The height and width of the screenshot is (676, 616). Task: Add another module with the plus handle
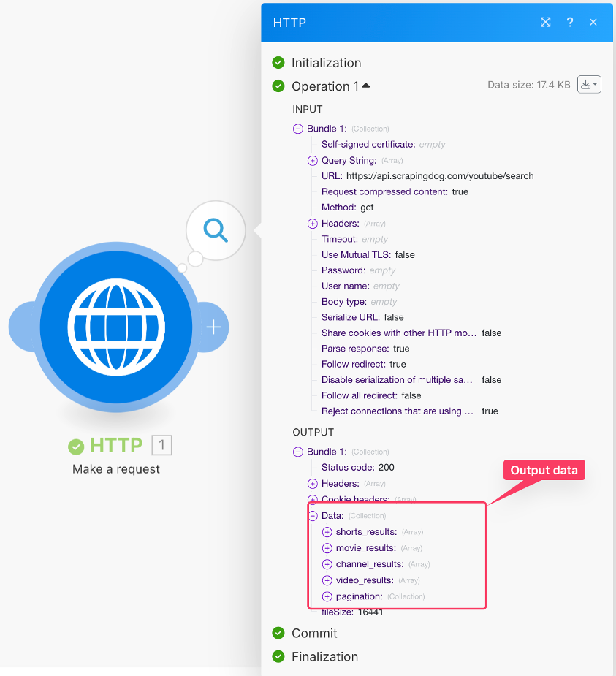[214, 327]
